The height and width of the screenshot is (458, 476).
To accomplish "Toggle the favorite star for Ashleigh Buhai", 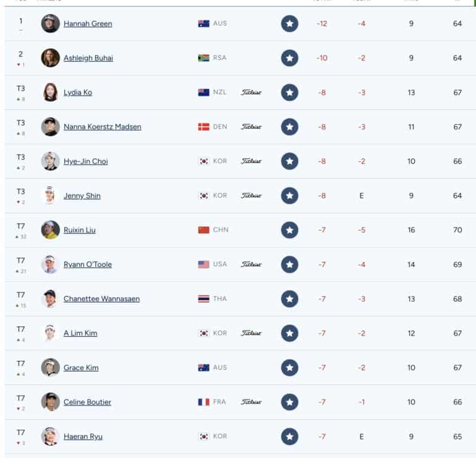I will click(289, 58).
